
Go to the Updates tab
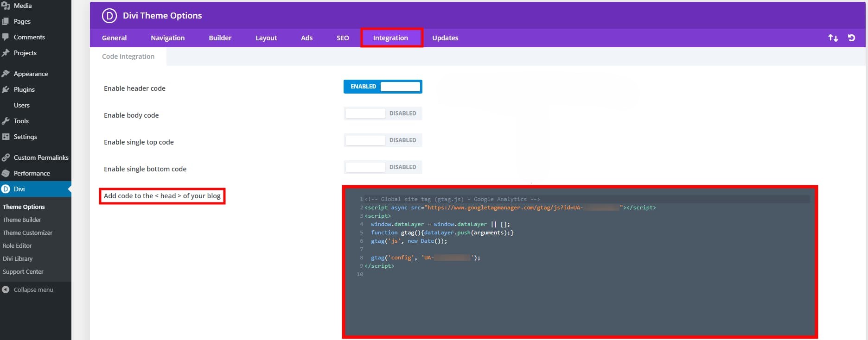445,38
